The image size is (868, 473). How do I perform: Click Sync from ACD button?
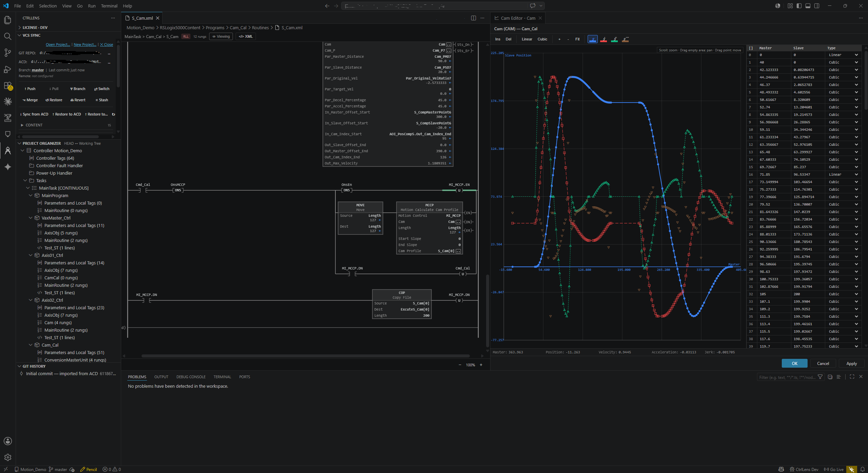click(x=34, y=114)
